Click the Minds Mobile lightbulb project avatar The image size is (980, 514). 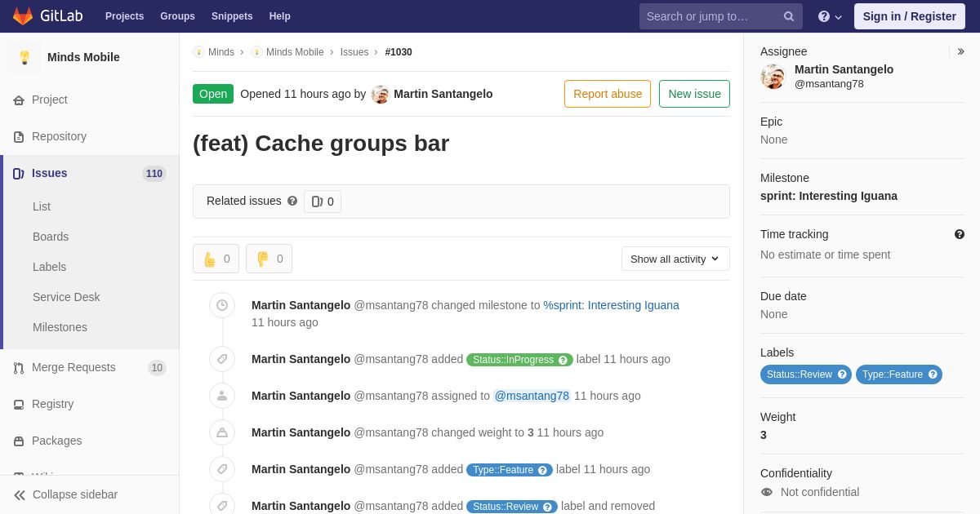pos(24,57)
